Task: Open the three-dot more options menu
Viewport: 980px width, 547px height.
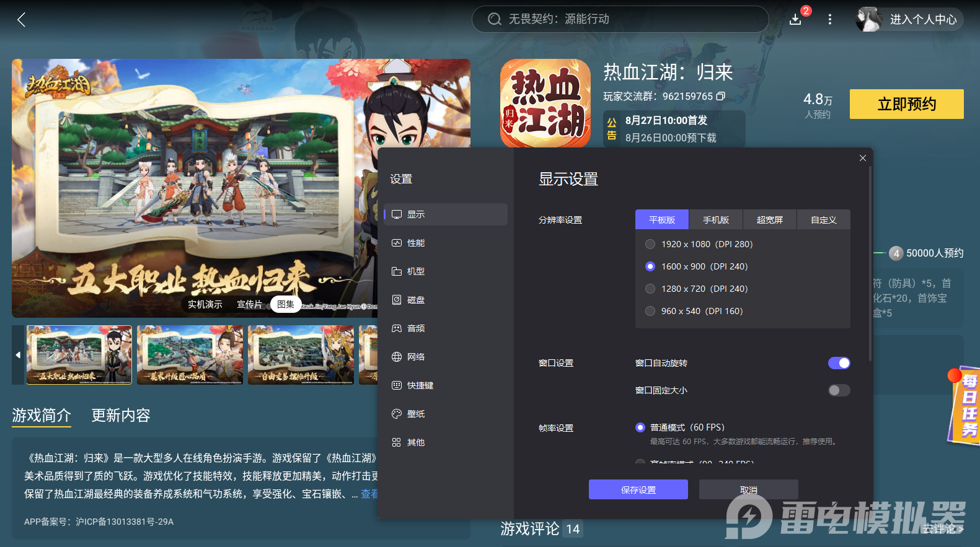Action: pyautogui.click(x=830, y=20)
